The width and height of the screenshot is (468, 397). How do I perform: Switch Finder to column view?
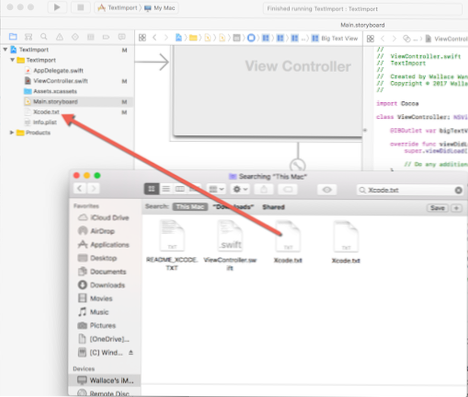click(x=180, y=189)
